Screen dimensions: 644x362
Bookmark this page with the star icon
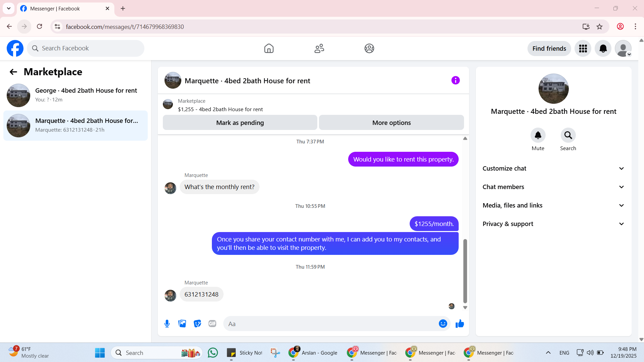tap(599, 27)
